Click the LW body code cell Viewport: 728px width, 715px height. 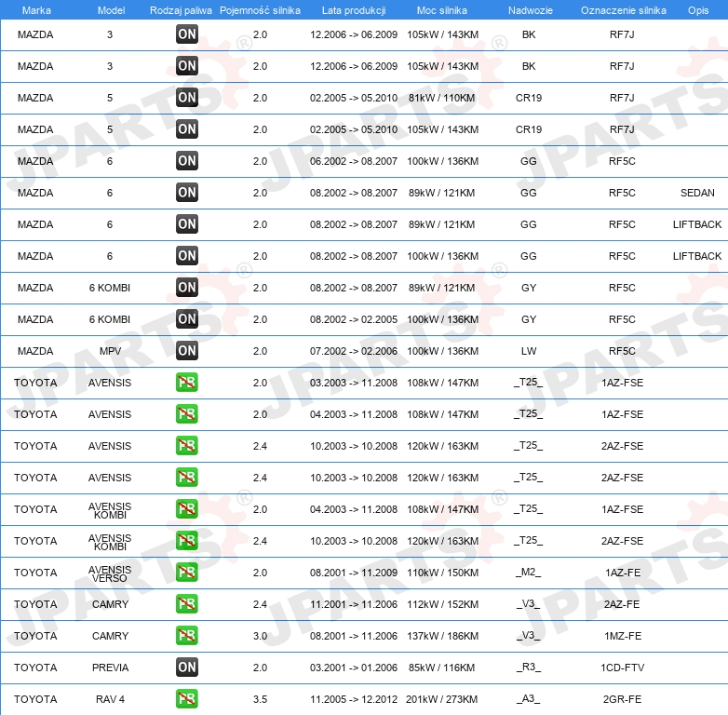coord(529,351)
